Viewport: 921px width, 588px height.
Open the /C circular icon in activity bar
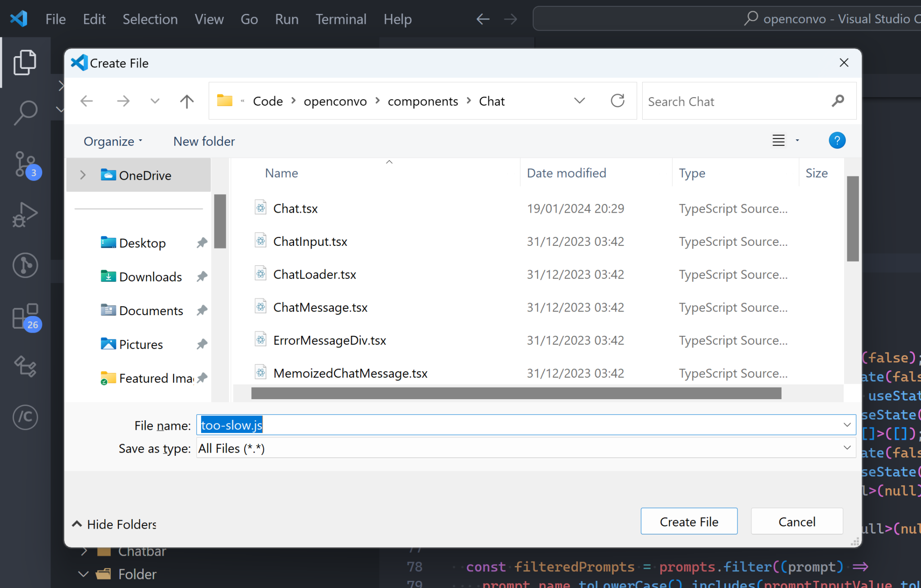click(x=25, y=417)
